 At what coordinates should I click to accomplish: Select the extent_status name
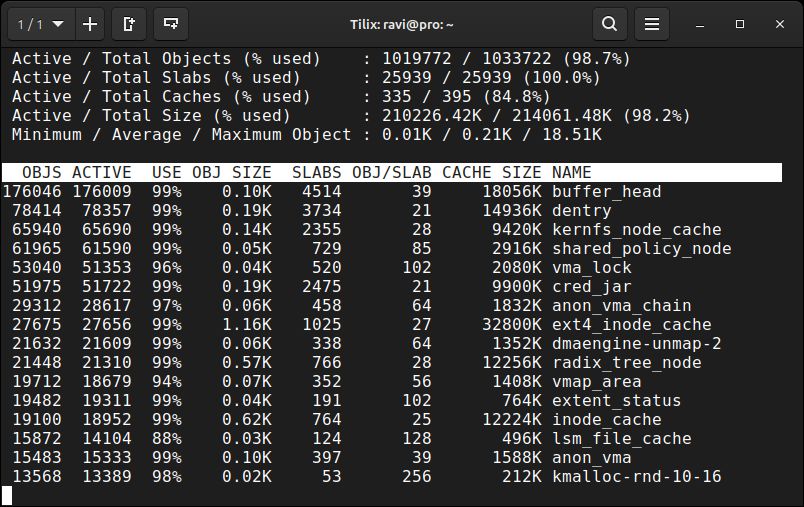616,400
